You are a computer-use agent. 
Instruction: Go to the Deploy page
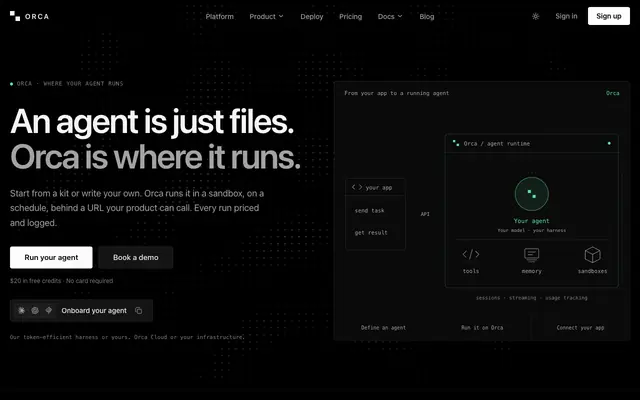pyautogui.click(x=312, y=16)
